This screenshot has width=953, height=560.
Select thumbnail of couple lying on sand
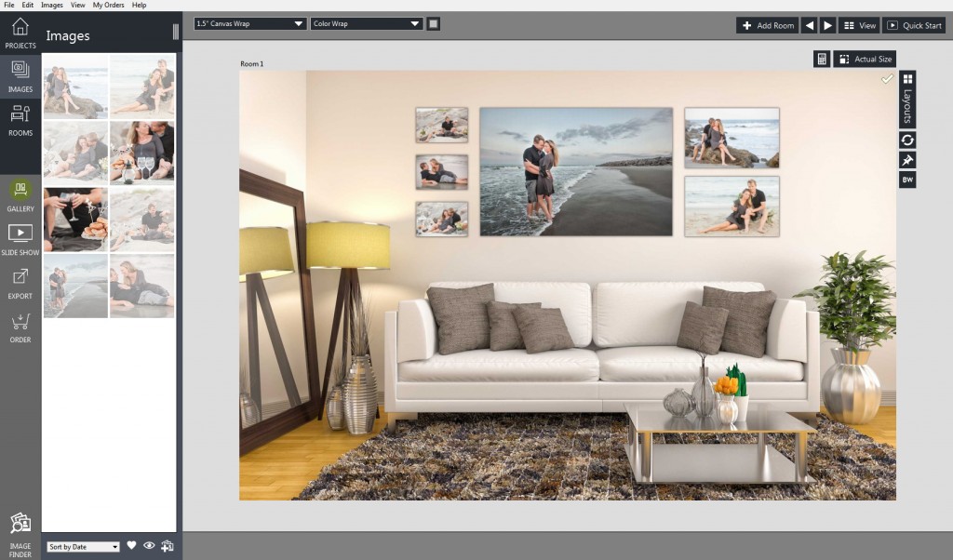click(x=142, y=286)
